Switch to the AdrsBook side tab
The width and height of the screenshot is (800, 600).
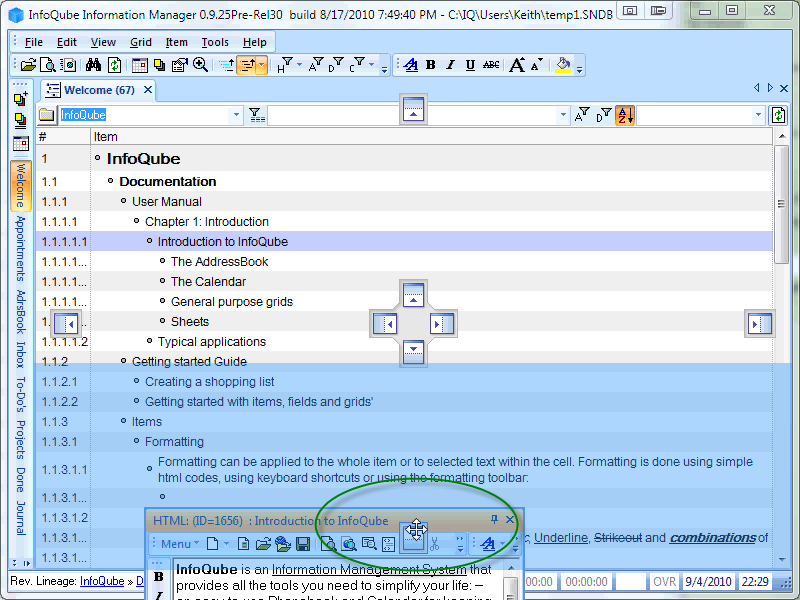point(20,312)
